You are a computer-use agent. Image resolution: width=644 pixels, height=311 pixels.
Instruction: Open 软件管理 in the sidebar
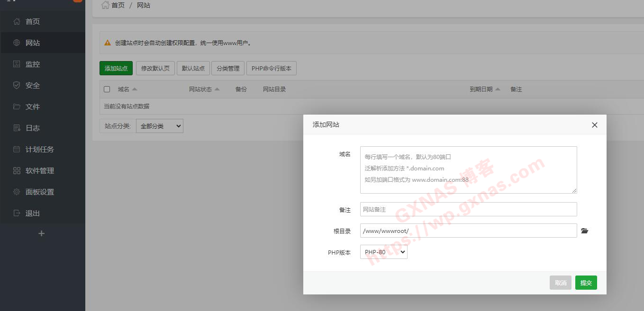pyautogui.click(x=40, y=170)
